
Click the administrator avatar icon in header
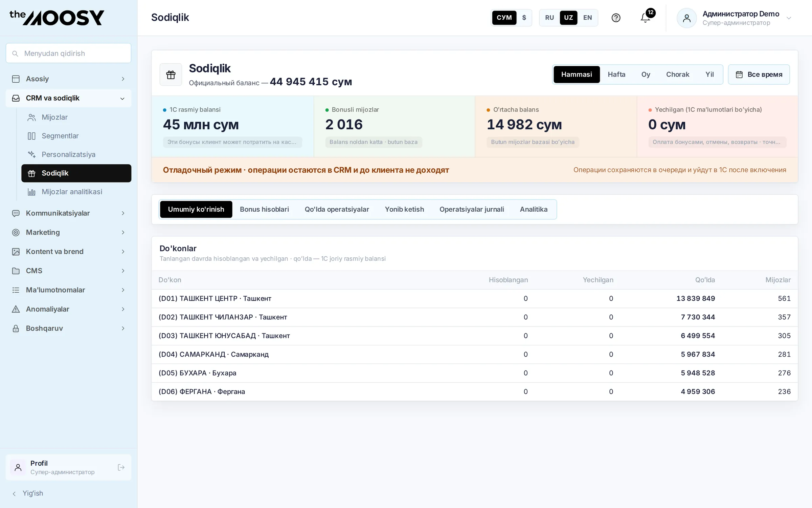click(x=686, y=18)
